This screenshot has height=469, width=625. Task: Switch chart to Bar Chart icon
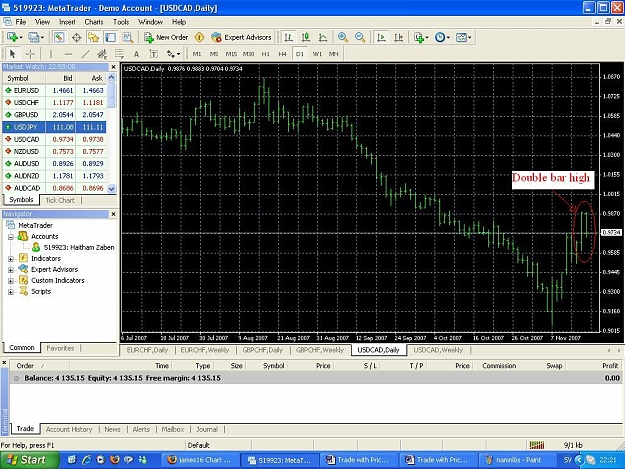pyautogui.click(x=288, y=37)
